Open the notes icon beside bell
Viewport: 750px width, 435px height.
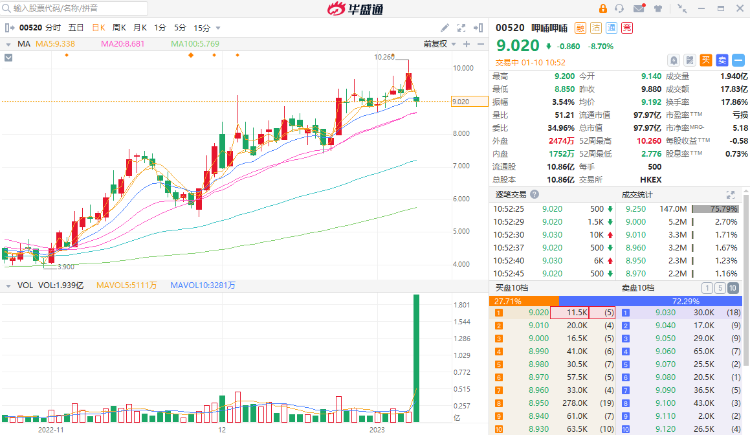[x=690, y=60]
